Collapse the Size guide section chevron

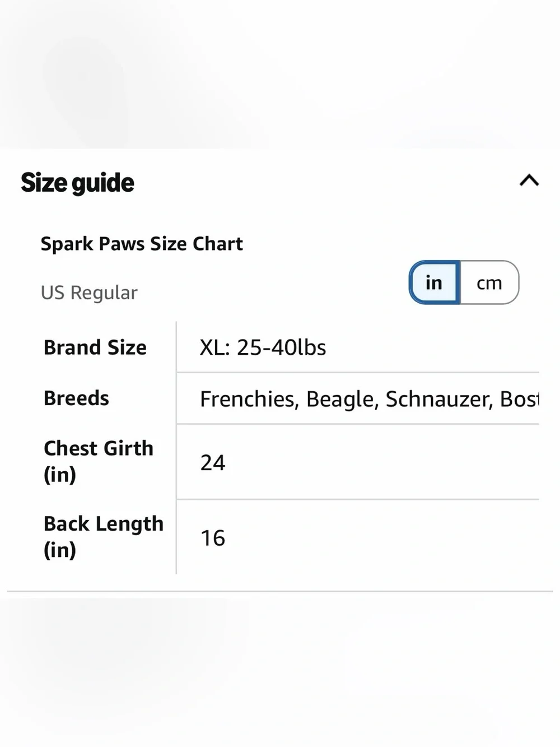click(x=529, y=180)
